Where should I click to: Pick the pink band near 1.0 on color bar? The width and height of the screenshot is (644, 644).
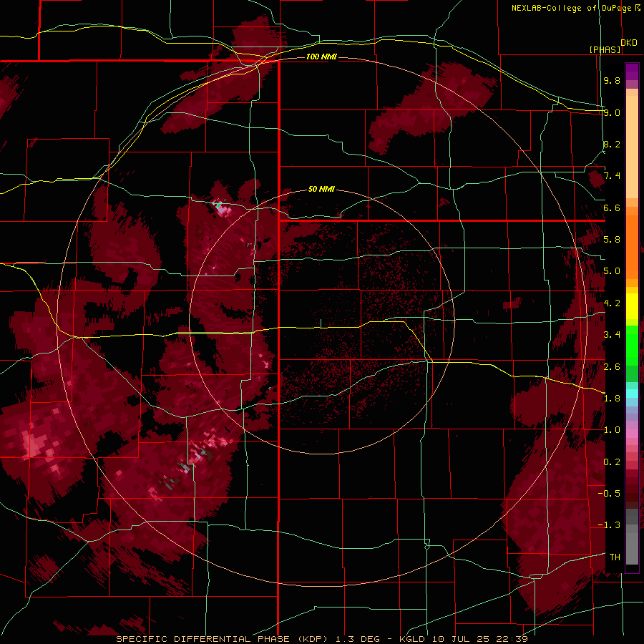coord(632,433)
